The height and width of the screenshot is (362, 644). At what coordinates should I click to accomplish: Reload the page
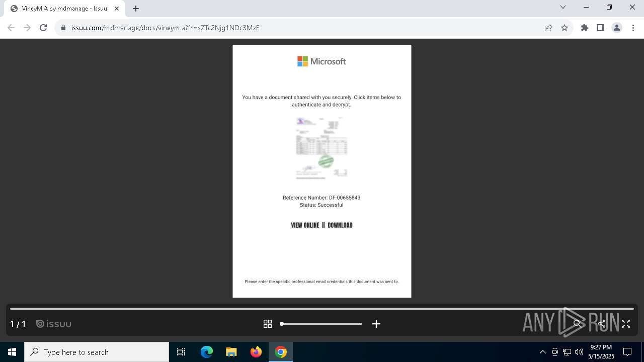pyautogui.click(x=43, y=28)
